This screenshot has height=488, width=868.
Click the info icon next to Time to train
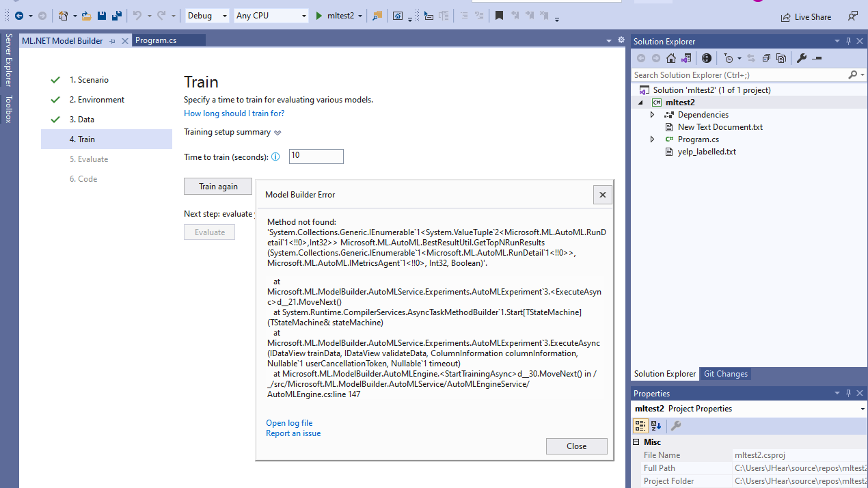[x=275, y=157]
